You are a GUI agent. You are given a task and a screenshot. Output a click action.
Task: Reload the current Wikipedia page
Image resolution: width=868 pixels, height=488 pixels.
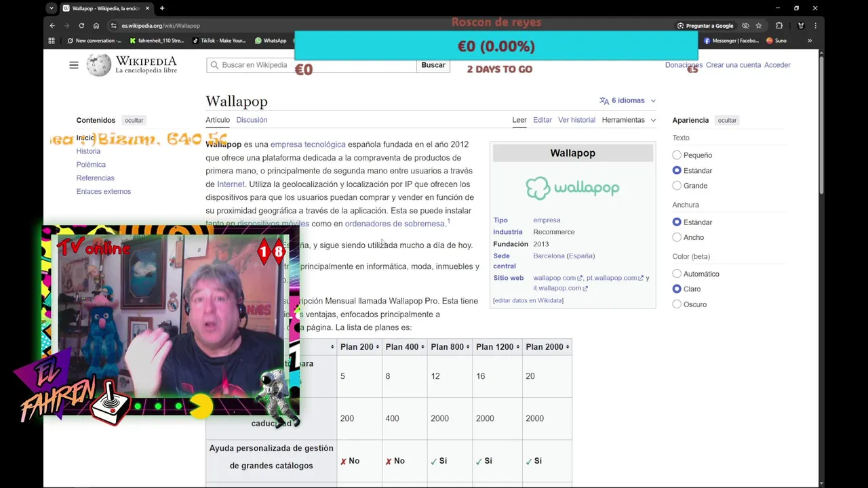coord(81,26)
